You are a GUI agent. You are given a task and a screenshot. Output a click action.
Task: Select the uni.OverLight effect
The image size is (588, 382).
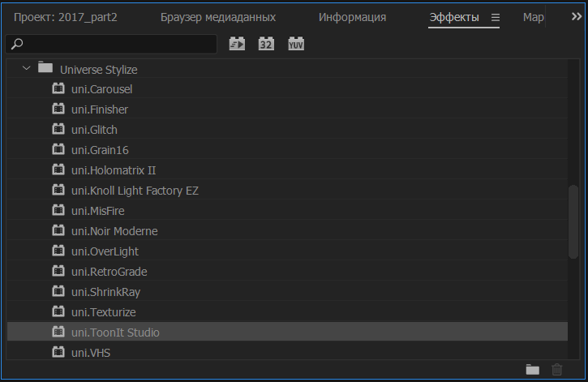pos(105,251)
